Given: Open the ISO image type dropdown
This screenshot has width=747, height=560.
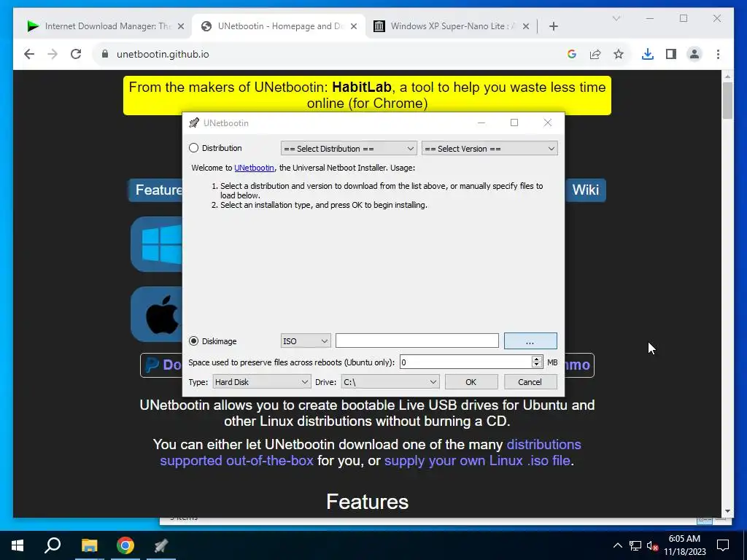Looking at the screenshot, I should click(306, 341).
